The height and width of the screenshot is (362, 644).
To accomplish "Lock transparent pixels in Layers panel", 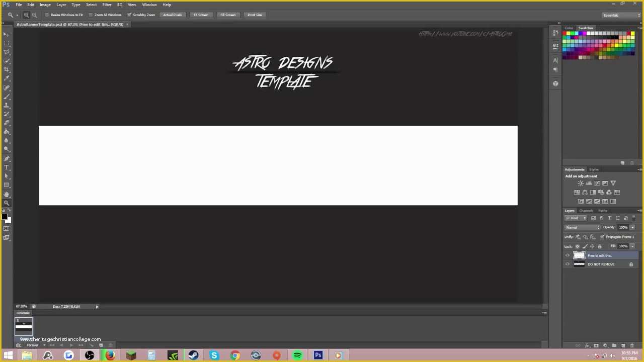I will 577,246.
